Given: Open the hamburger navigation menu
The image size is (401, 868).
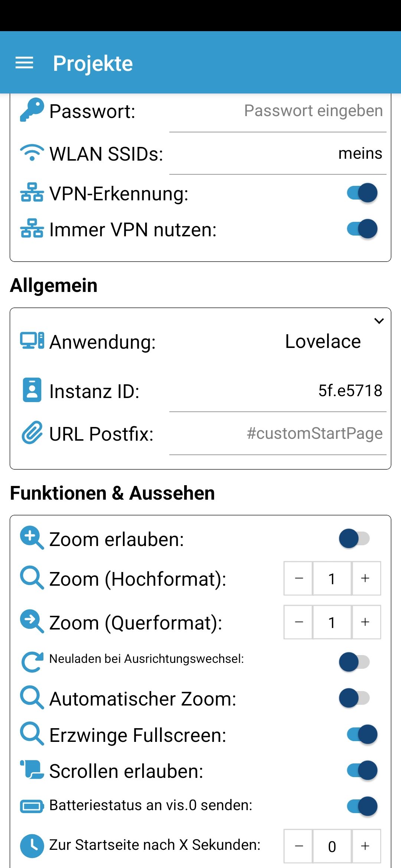Looking at the screenshot, I should [25, 63].
